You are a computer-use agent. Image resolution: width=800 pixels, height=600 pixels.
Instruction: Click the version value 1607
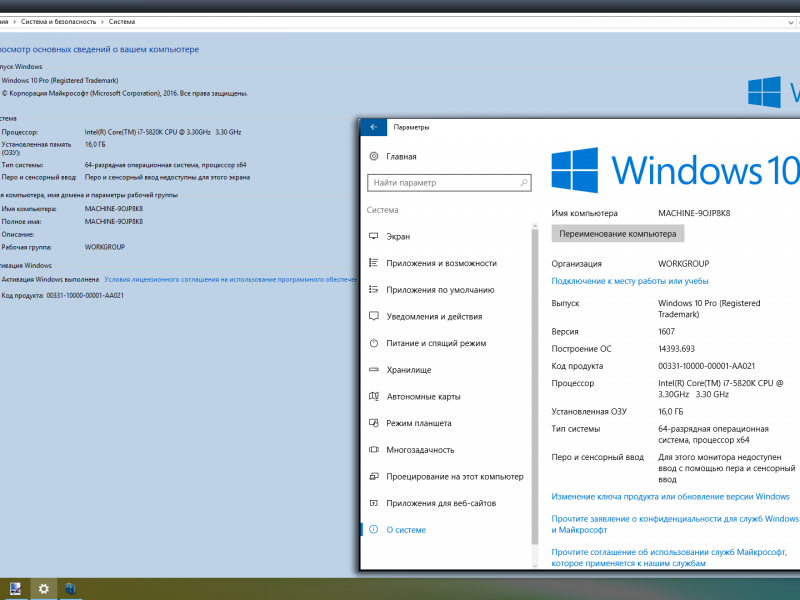pyautogui.click(x=666, y=332)
